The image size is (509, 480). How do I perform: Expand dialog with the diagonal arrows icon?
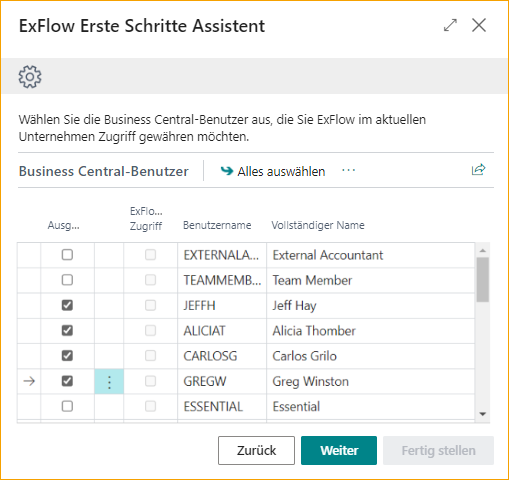pos(450,25)
